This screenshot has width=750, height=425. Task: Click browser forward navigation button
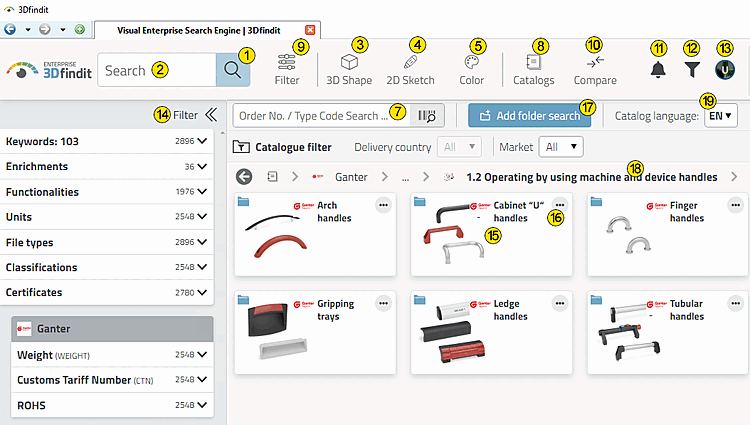point(44,30)
